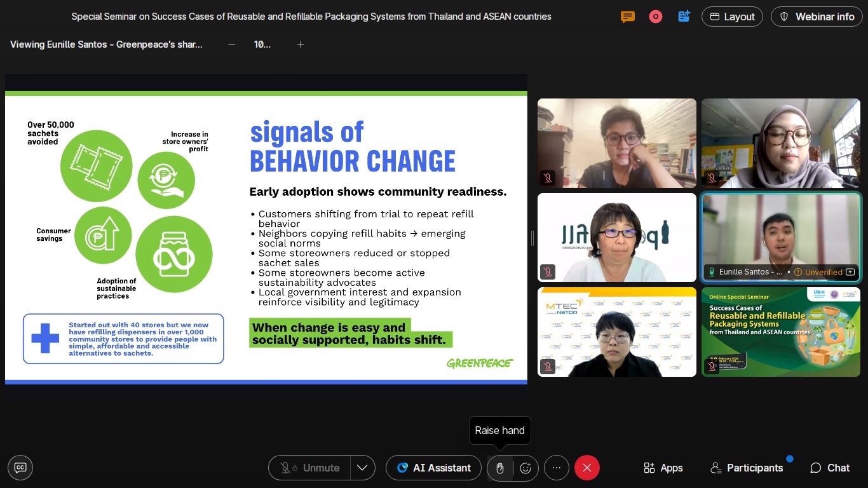The width and height of the screenshot is (868, 488).
Task: Click the blue contact card icon
Action: [x=684, y=17]
